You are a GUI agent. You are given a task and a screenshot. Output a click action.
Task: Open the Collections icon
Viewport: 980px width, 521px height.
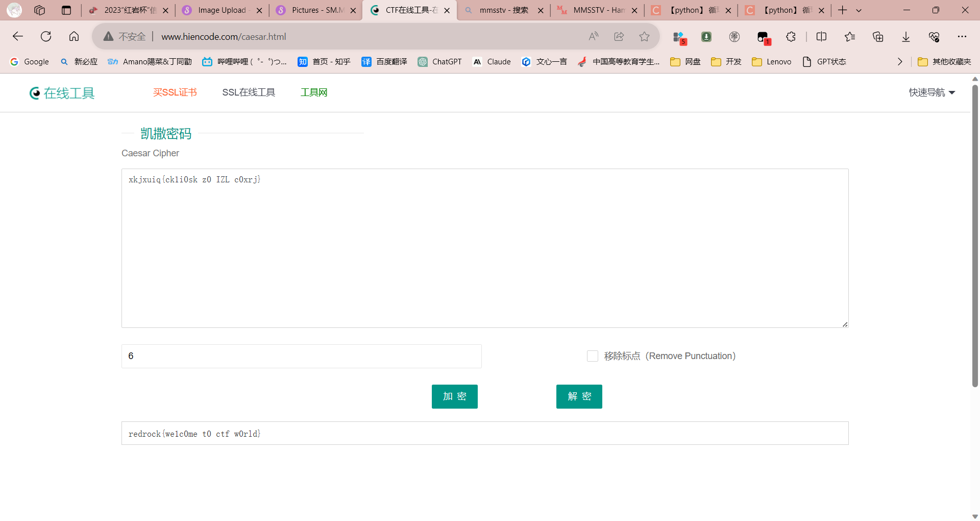pos(878,36)
